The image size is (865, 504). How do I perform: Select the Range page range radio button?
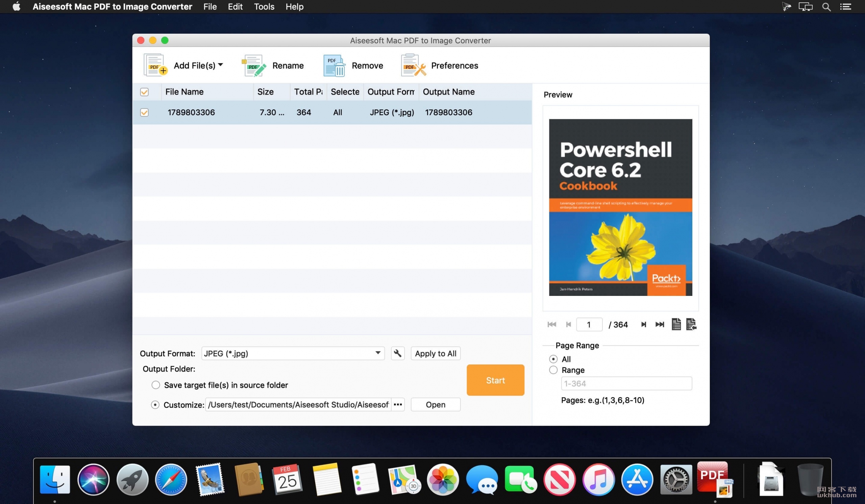[553, 370]
